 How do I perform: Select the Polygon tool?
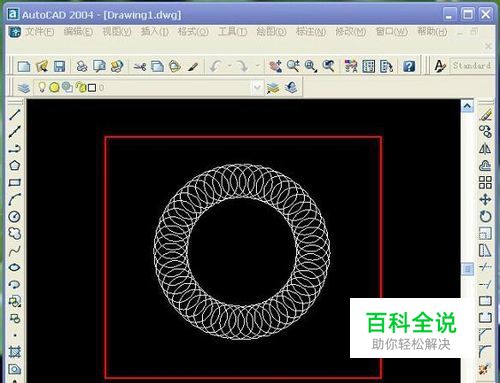[x=14, y=165]
